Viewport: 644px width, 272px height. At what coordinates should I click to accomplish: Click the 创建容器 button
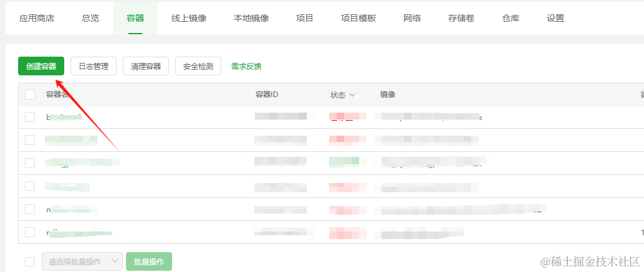[x=41, y=66]
